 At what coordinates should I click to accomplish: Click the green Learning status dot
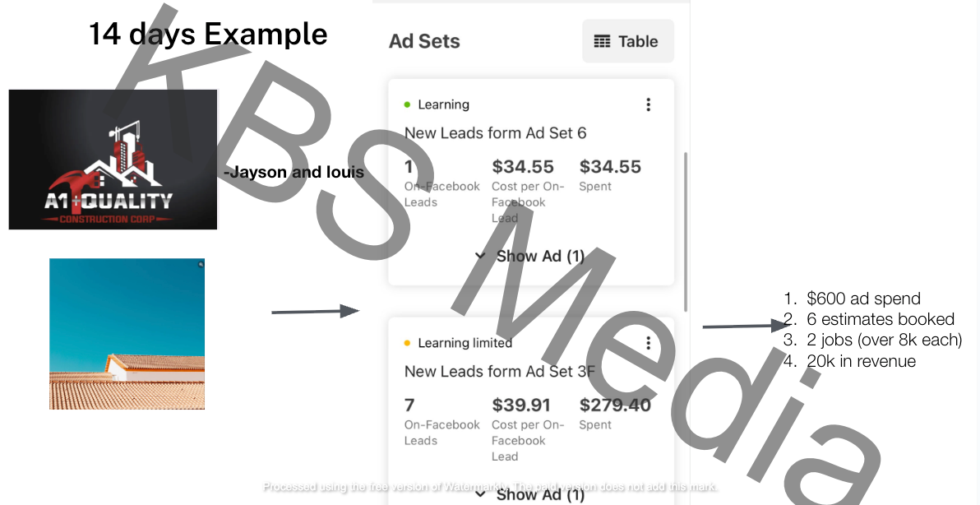[407, 104]
